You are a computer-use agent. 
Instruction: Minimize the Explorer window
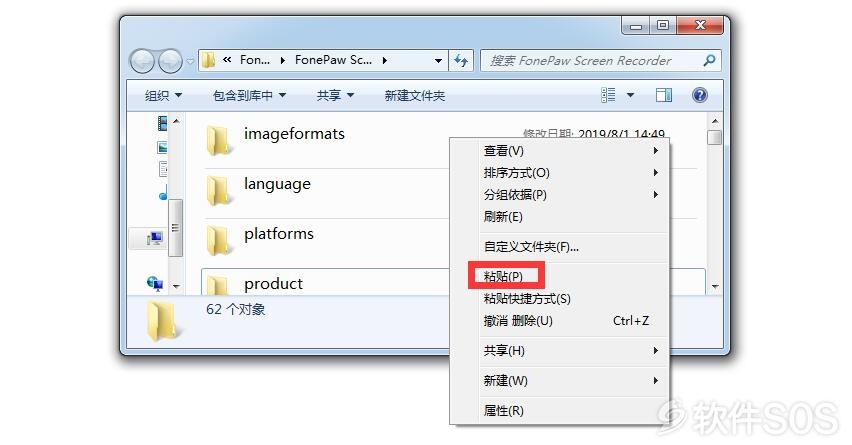point(636,25)
